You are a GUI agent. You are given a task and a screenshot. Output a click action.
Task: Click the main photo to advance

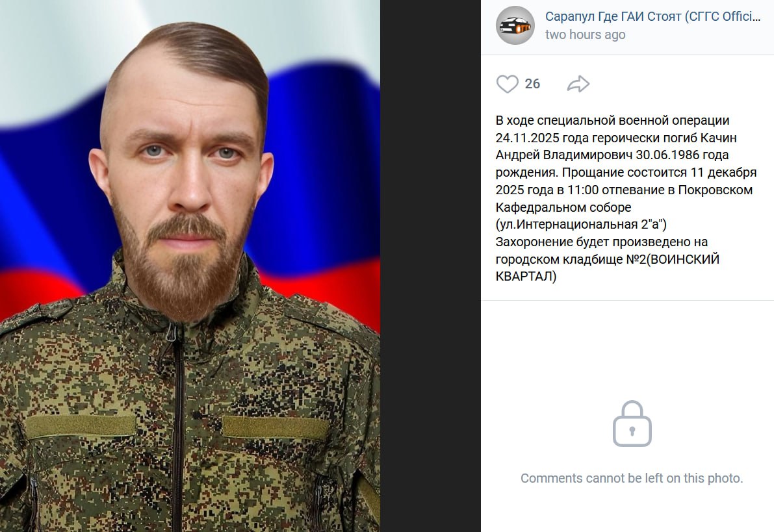[190, 266]
